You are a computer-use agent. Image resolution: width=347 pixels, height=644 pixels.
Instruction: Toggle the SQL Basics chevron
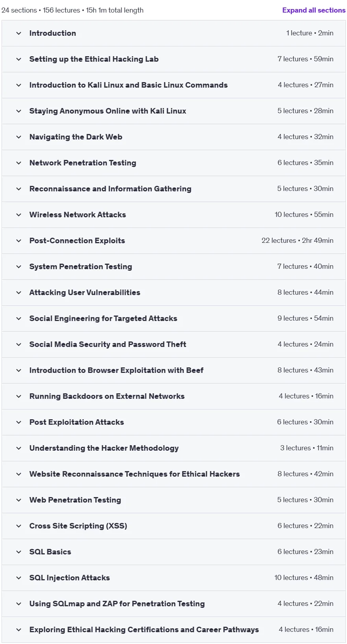[x=18, y=552]
